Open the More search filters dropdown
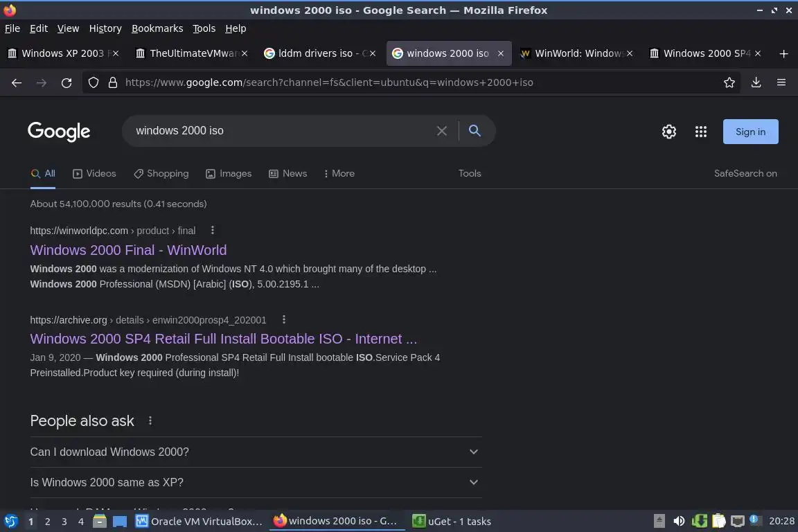 (339, 174)
